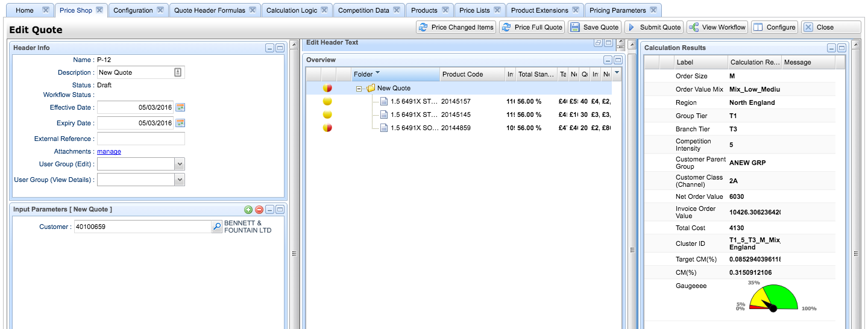This screenshot has width=868, height=329.
Task: Click status indicator for product 20145157
Action: coord(327,101)
